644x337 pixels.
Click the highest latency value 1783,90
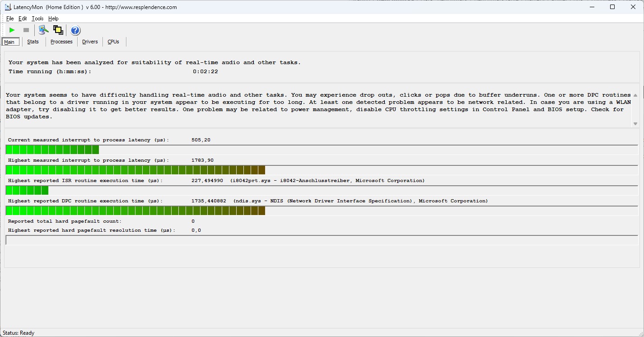tap(202, 160)
